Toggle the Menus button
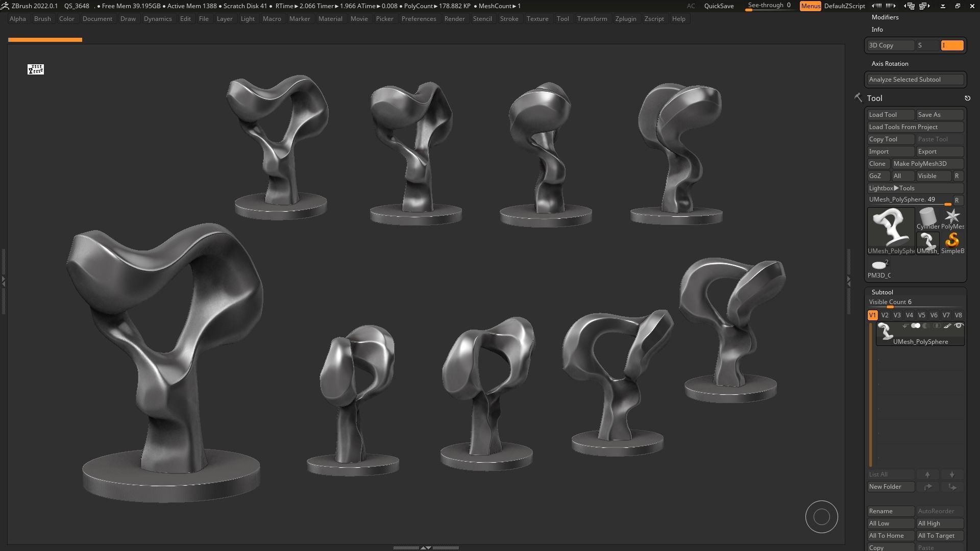 [x=811, y=6]
